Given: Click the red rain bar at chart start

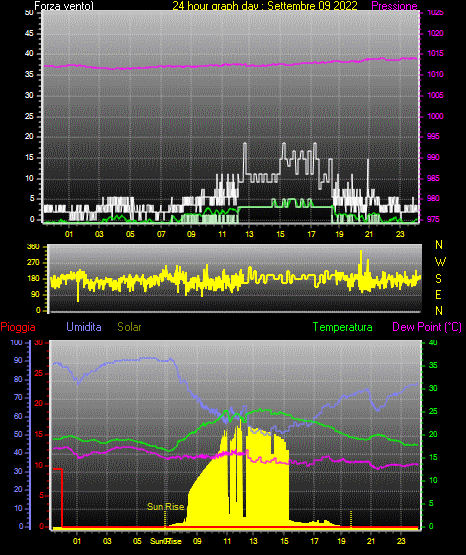Looking at the screenshot, I should 58,498.
